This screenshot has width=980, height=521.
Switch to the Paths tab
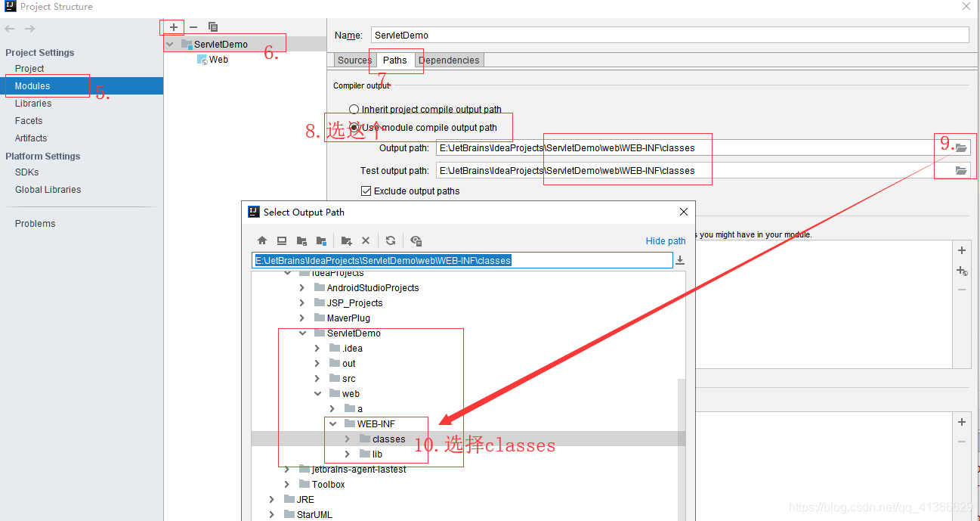point(394,60)
